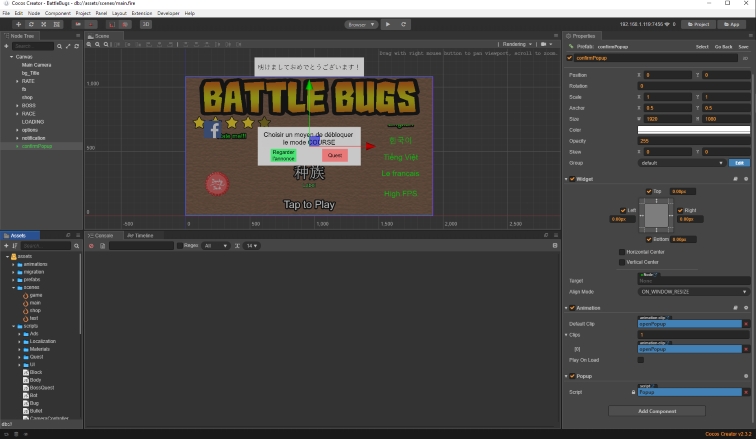Open the Browser preview platform dropdown
The width and height of the screenshot is (756, 439).
[x=361, y=25]
